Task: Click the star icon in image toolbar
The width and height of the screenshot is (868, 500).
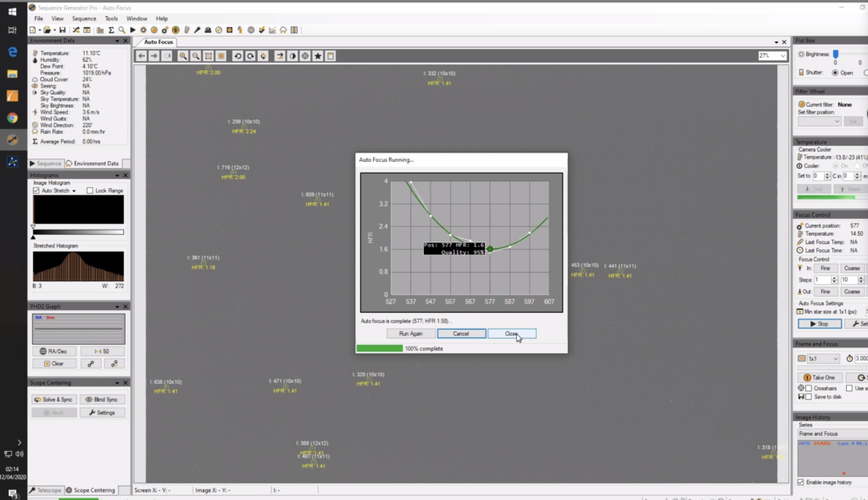Action: pyautogui.click(x=318, y=56)
